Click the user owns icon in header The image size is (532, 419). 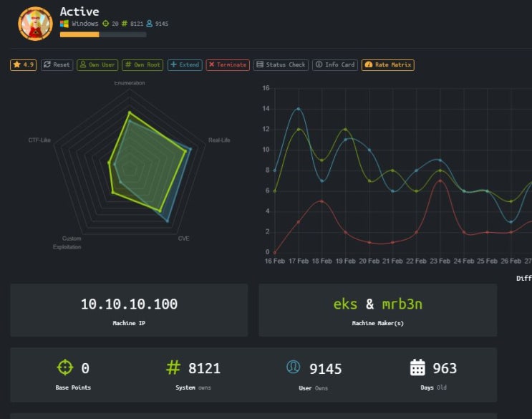(149, 24)
